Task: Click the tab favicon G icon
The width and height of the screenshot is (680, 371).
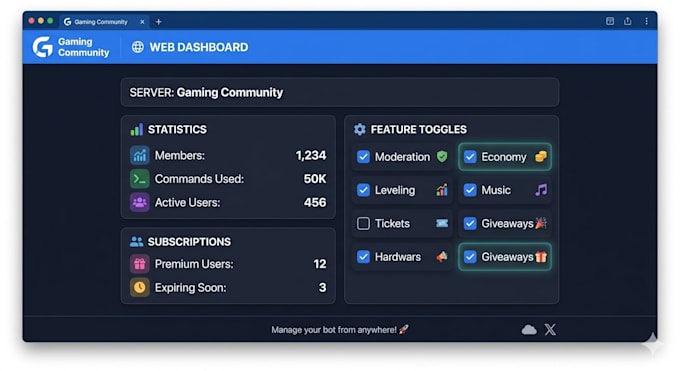Action: 67,22
